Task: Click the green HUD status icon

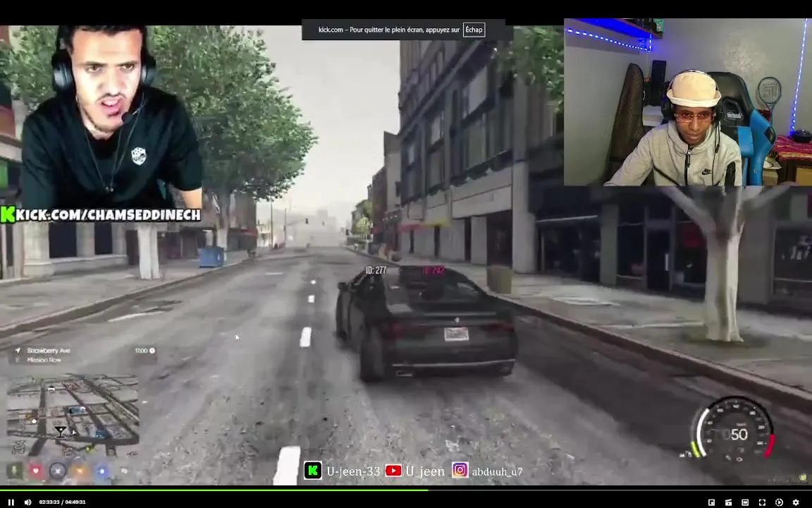Action: pyautogui.click(x=14, y=471)
